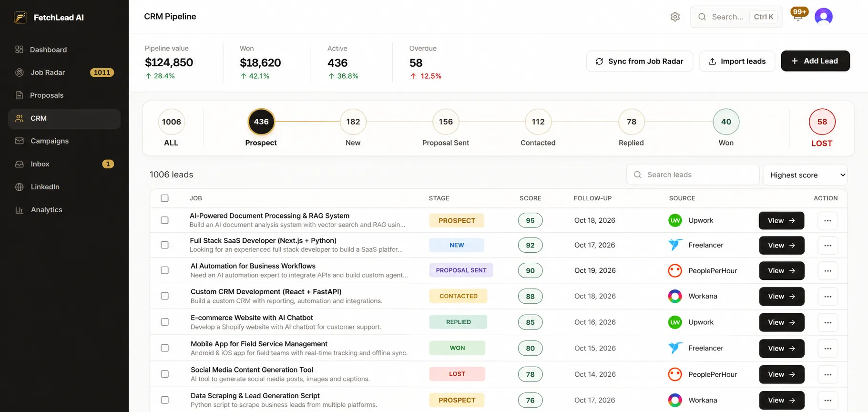Open Job Radar in the sidebar
Image resolution: width=868 pixels, height=412 pixels.
64,72
